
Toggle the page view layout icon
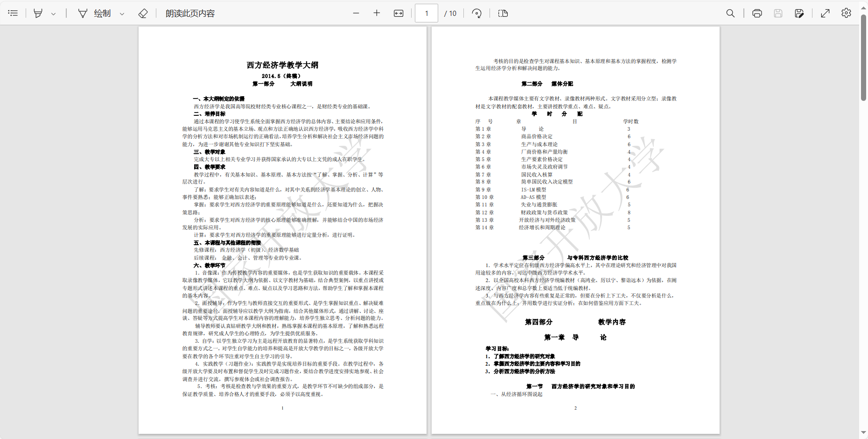(503, 13)
